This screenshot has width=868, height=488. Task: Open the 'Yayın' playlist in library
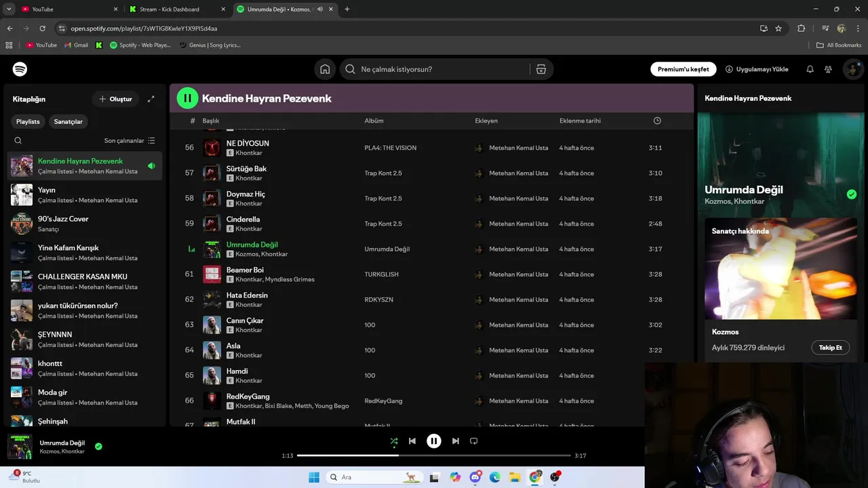pos(85,195)
